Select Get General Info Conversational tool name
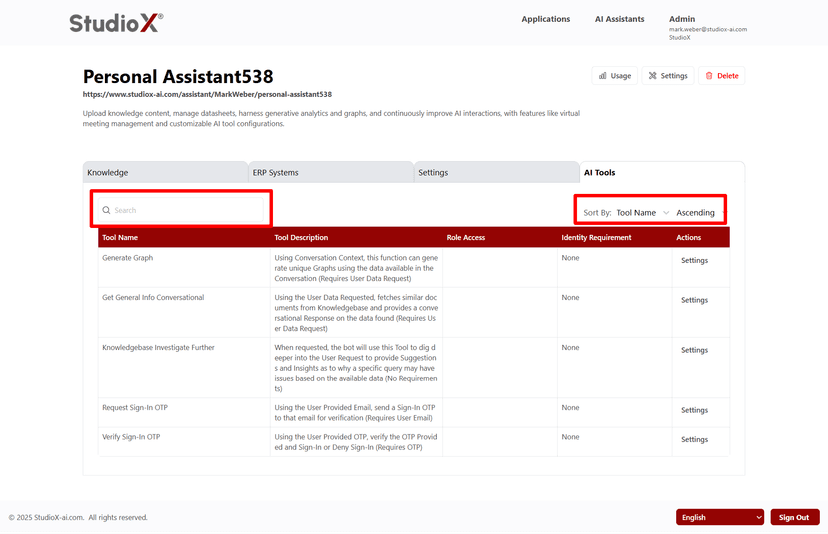This screenshot has height=534, width=828. click(153, 297)
